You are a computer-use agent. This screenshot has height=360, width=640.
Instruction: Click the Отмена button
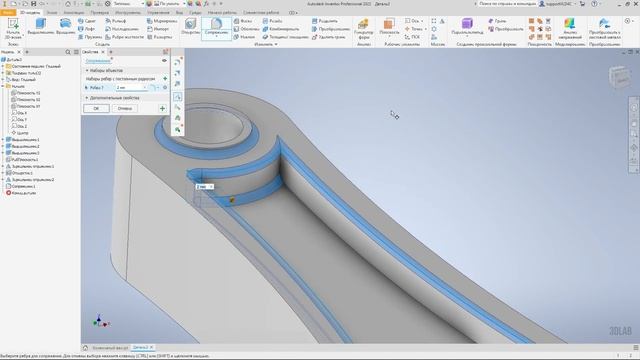pyautogui.click(x=124, y=109)
